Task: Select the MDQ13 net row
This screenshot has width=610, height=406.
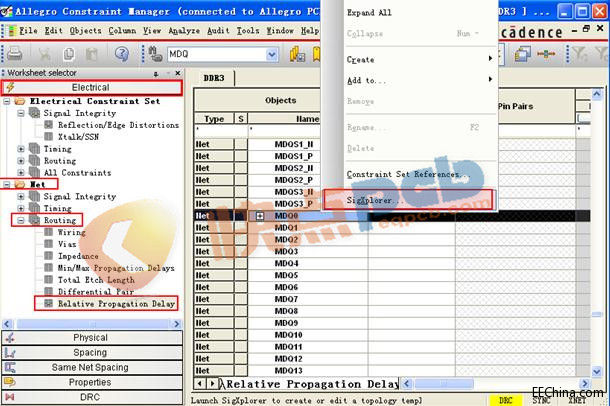Action: tap(288, 371)
